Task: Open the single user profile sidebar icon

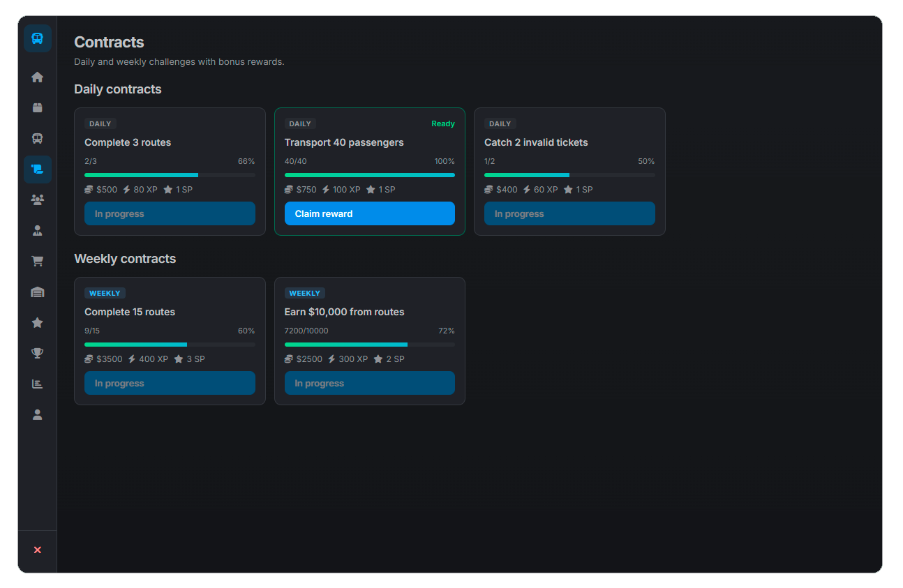Action: click(38, 415)
